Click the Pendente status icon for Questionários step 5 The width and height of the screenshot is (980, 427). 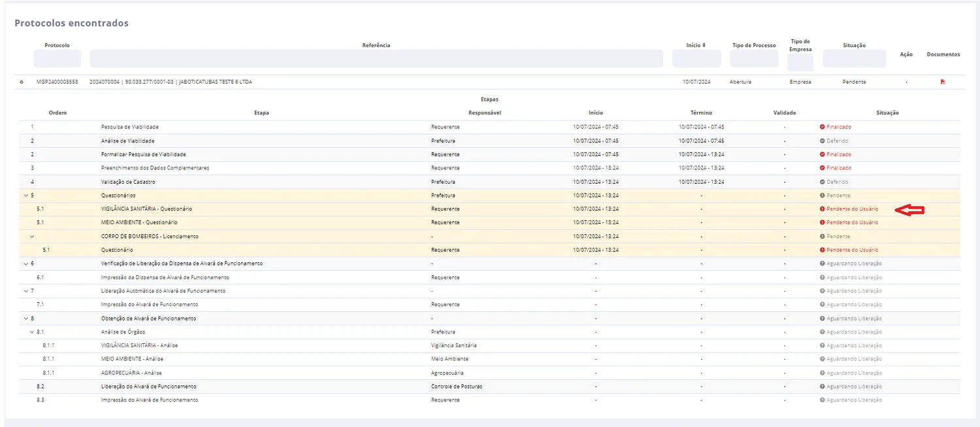[823, 196]
